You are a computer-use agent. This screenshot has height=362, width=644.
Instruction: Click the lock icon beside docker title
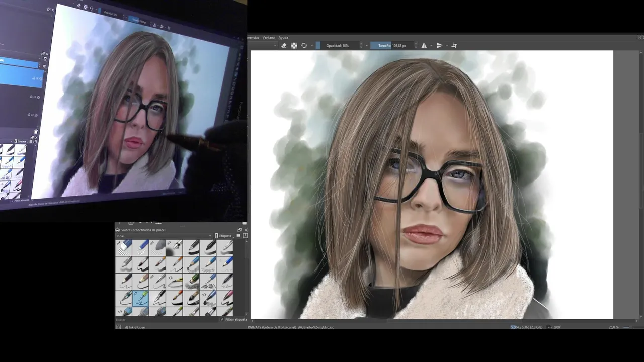[x=118, y=230]
